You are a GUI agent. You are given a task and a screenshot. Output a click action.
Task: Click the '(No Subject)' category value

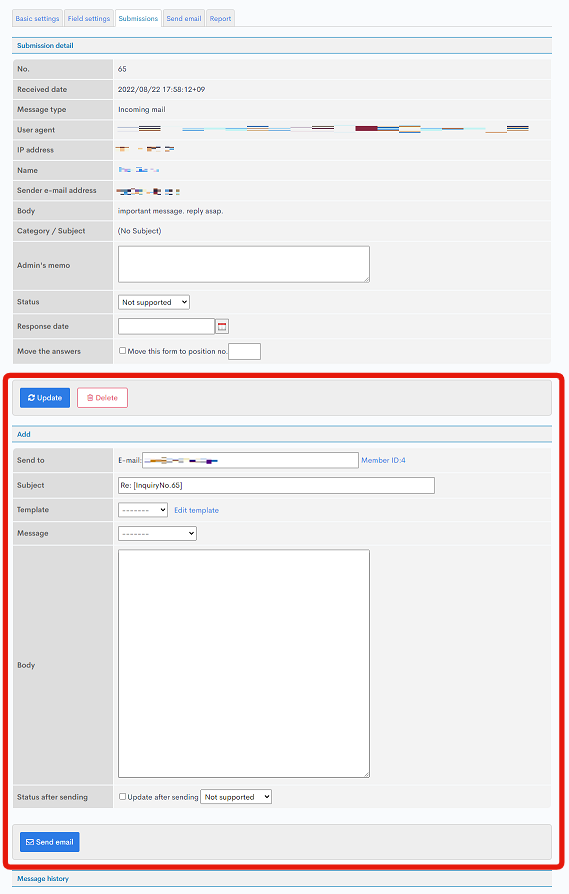point(139,231)
